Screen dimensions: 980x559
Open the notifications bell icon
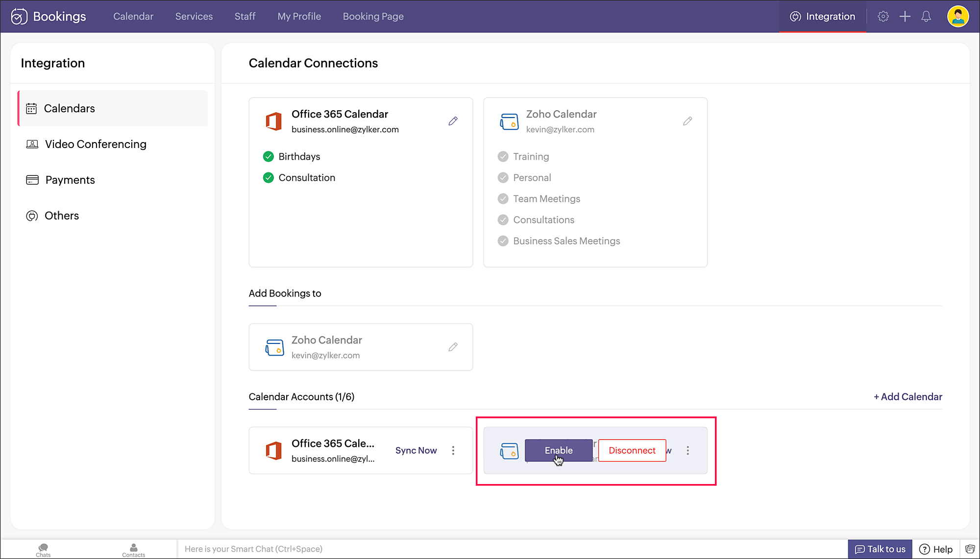point(926,17)
